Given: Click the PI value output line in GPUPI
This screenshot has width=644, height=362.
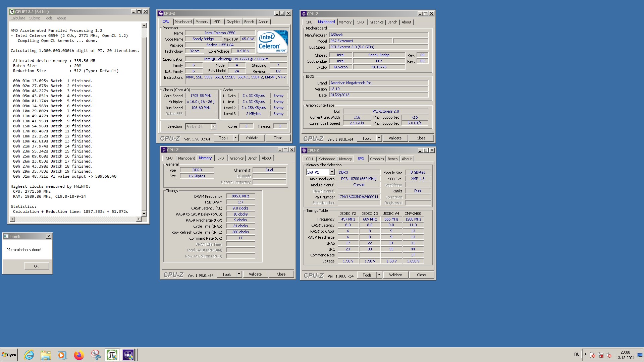Looking at the screenshot, I should (x=65, y=176).
